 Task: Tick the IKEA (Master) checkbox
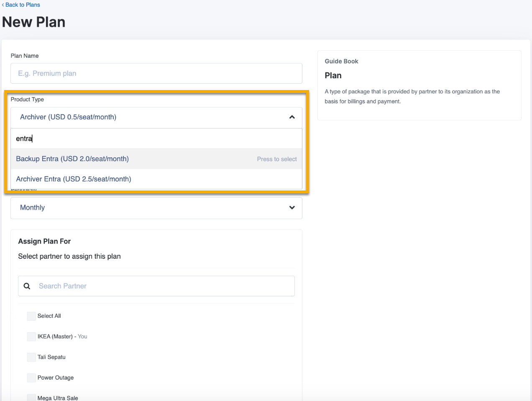coord(31,337)
